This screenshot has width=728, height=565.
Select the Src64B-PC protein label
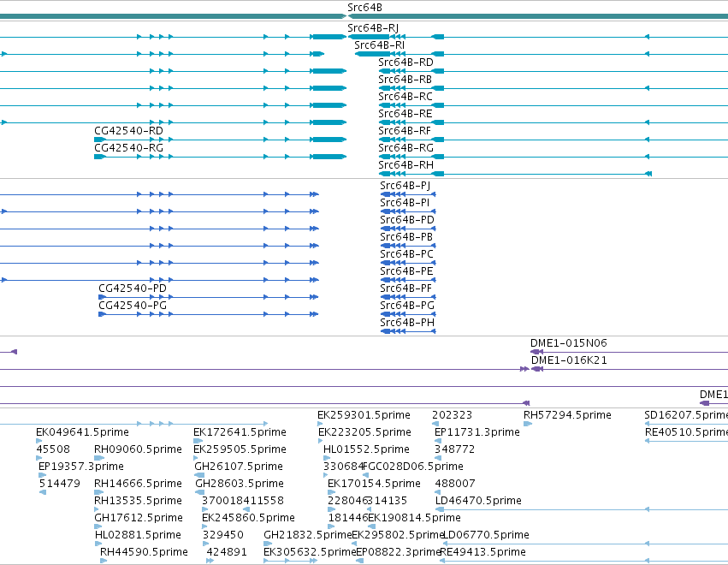pos(406,254)
